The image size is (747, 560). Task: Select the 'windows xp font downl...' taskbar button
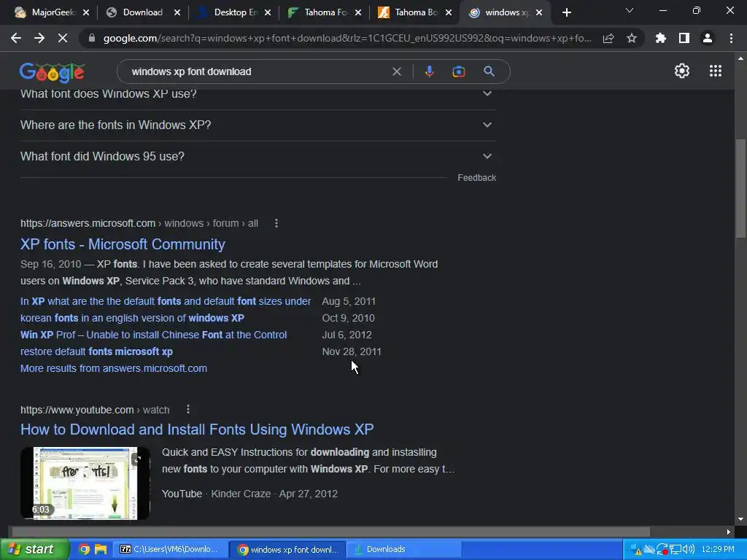[x=287, y=550]
